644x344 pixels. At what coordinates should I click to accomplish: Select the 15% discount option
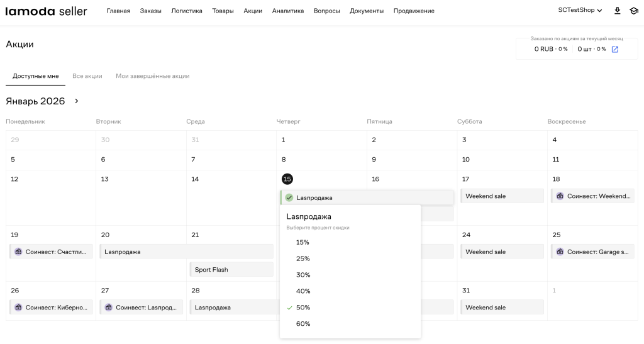[303, 242]
